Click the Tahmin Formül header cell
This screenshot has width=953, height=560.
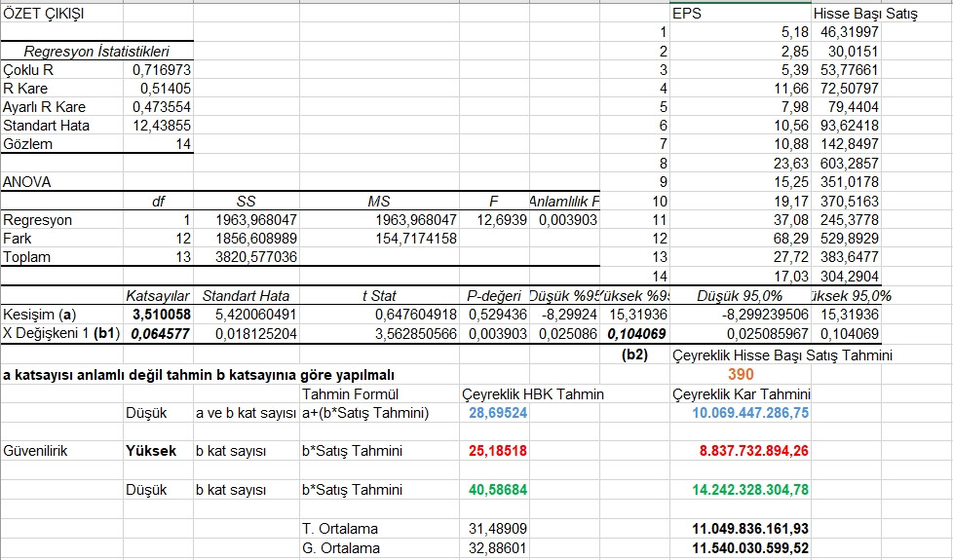pyautogui.click(x=350, y=394)
